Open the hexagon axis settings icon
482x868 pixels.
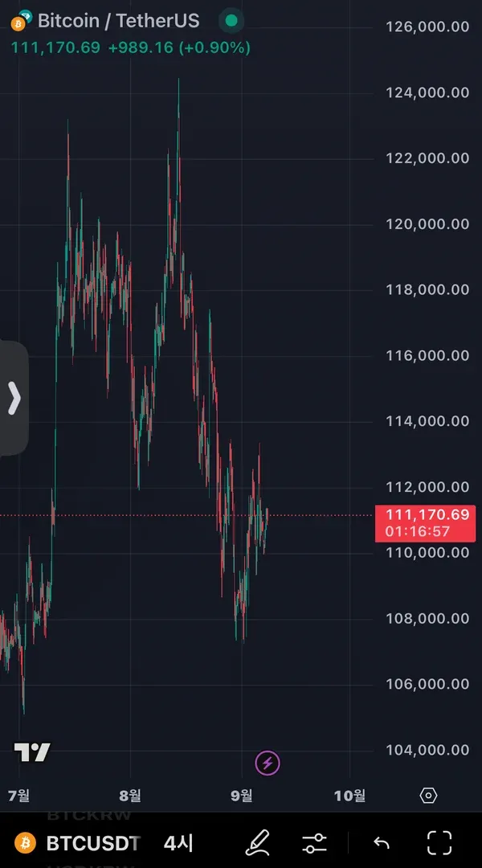[428, 796]
